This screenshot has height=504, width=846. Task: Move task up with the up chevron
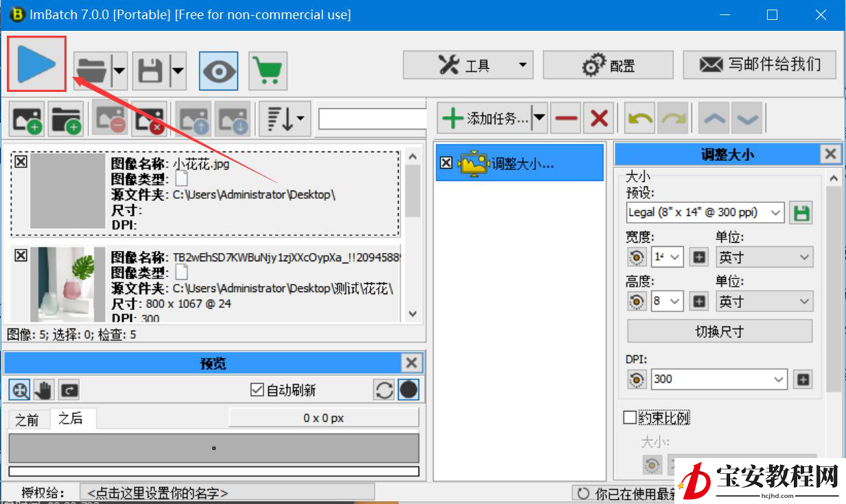tap(715, 119)
